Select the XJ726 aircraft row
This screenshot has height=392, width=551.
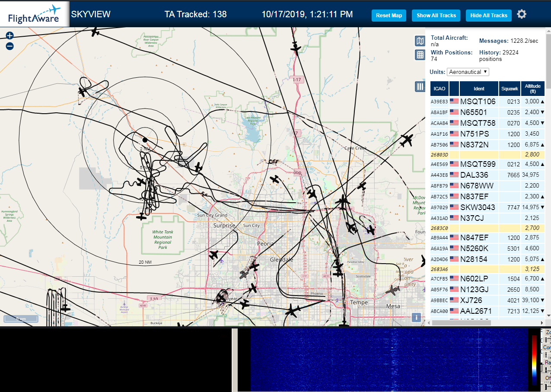[487, 300]
